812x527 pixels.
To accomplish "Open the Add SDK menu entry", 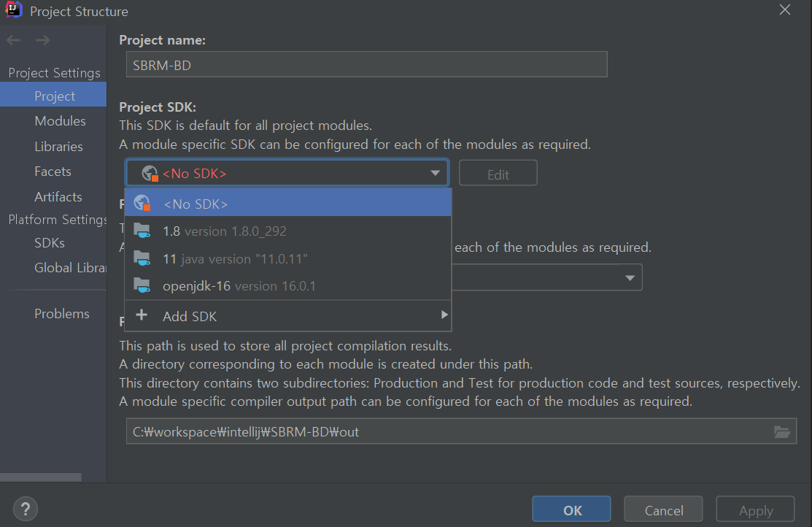I will coord(288,315).
